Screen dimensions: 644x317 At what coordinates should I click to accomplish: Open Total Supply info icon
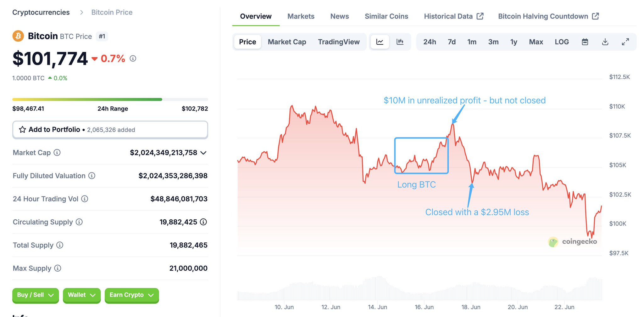60,245
